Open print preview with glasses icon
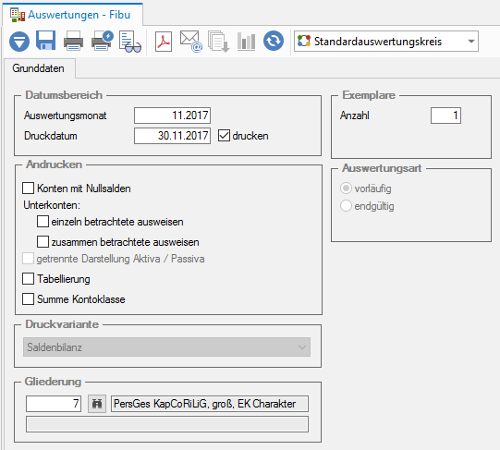Viewport: 500px width, 450px height. point(130,42)
